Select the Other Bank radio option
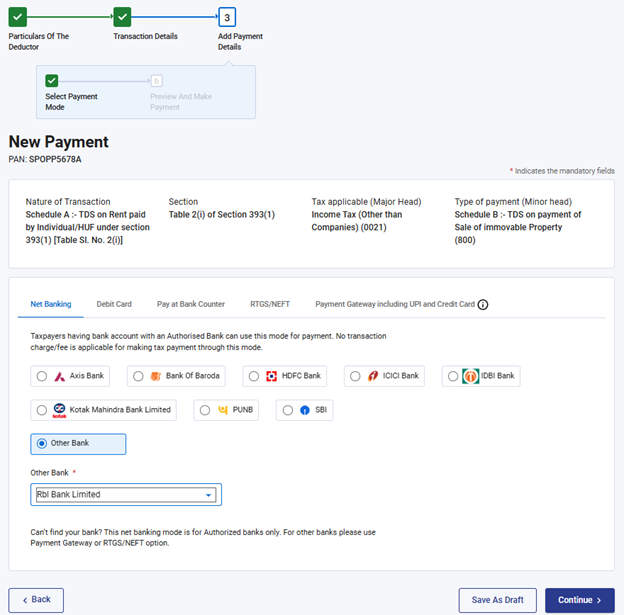Viewport: 624px width, 615px height. (41, 443)
